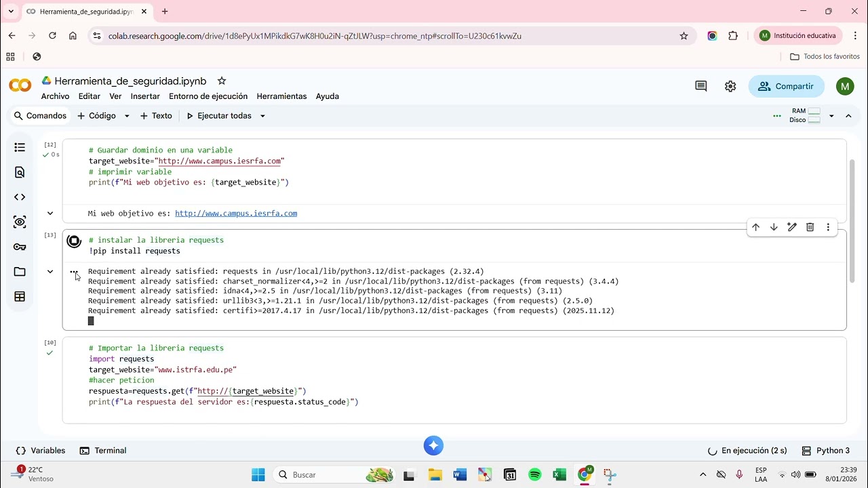868x488 pixels.
Task: Launch Excel from the taskbar
Action: tap(559, 474)
